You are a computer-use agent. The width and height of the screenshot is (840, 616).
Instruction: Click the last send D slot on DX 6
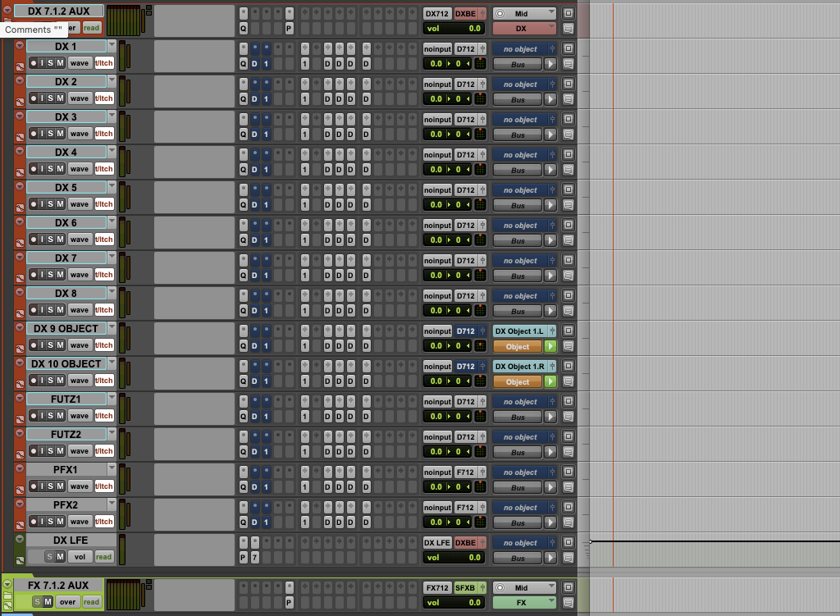[x=367, y=240]
